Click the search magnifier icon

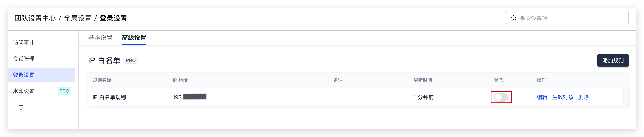coord(514,18)
